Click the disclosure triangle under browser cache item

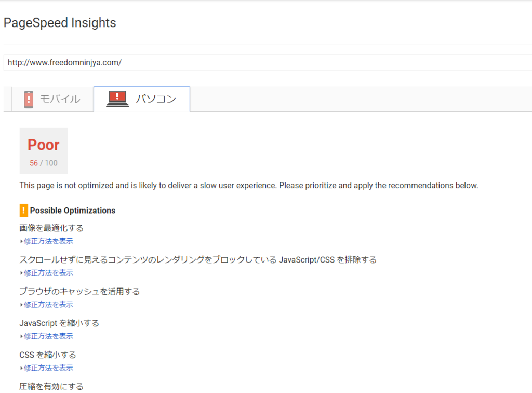[x=21, y=305]
